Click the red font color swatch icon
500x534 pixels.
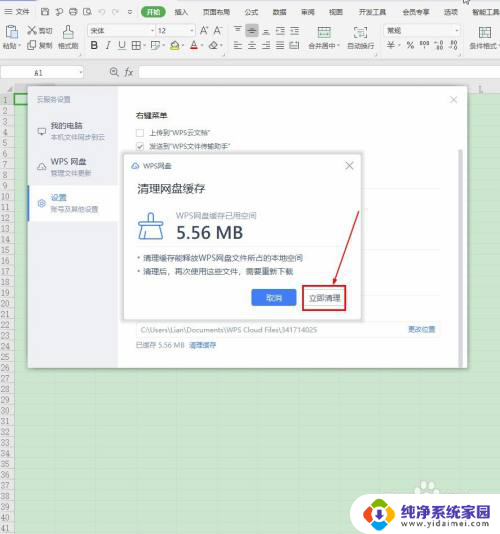tap(194, 45)
